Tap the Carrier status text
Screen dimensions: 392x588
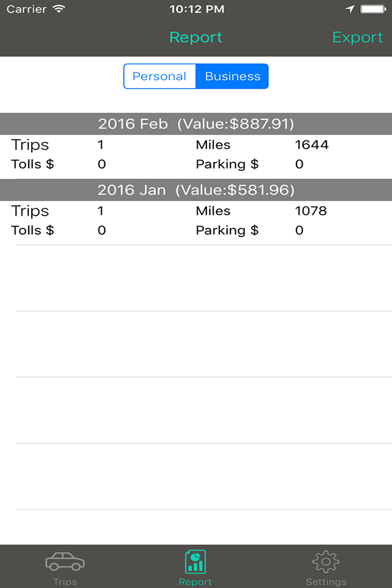coord(26,9)
